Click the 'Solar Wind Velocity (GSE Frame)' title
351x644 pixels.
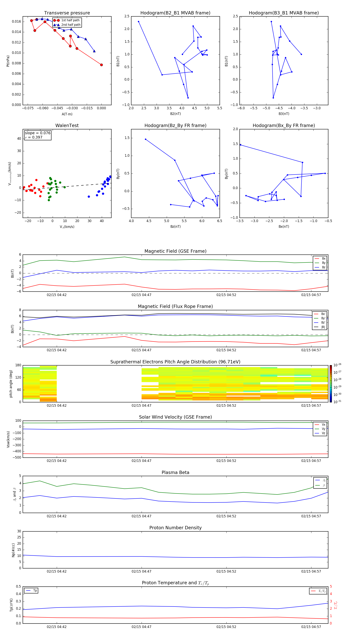tap(175, 417)
